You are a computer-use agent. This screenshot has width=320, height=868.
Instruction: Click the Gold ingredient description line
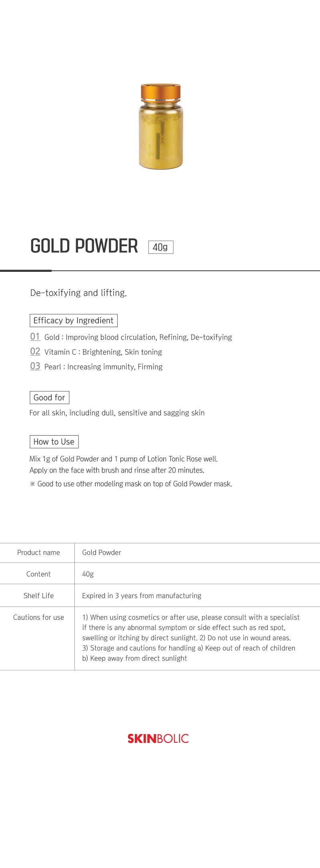pyautogui.click(x=138, y=338)
